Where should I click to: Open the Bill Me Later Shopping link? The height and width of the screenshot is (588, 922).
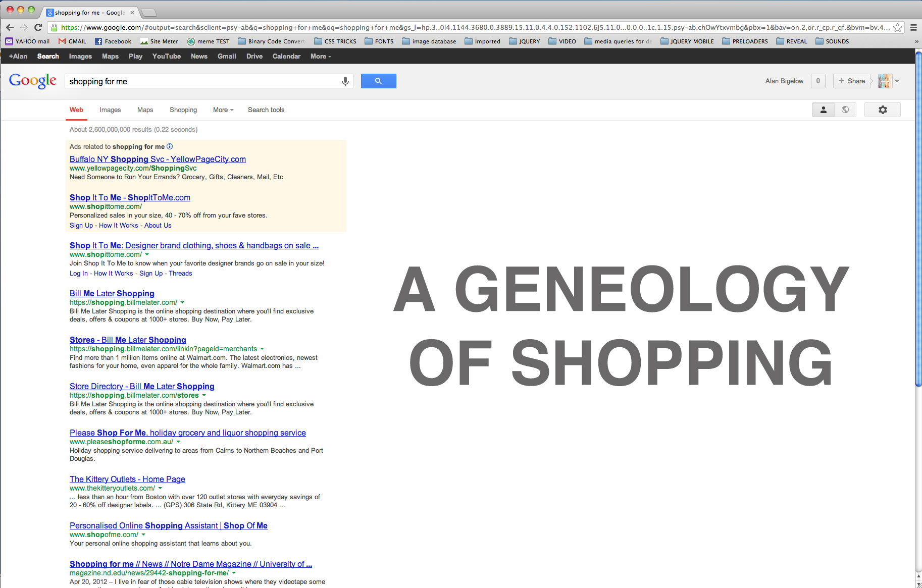coord(112,293)
